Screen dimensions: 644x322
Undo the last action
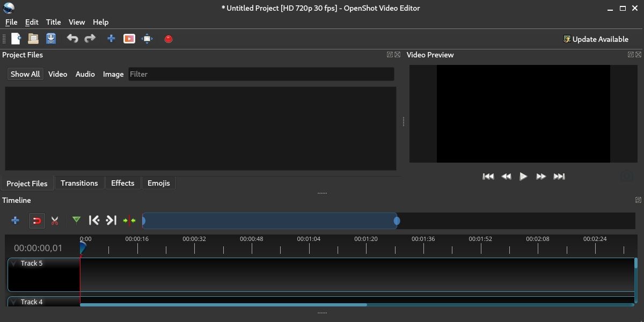(72, 38)
